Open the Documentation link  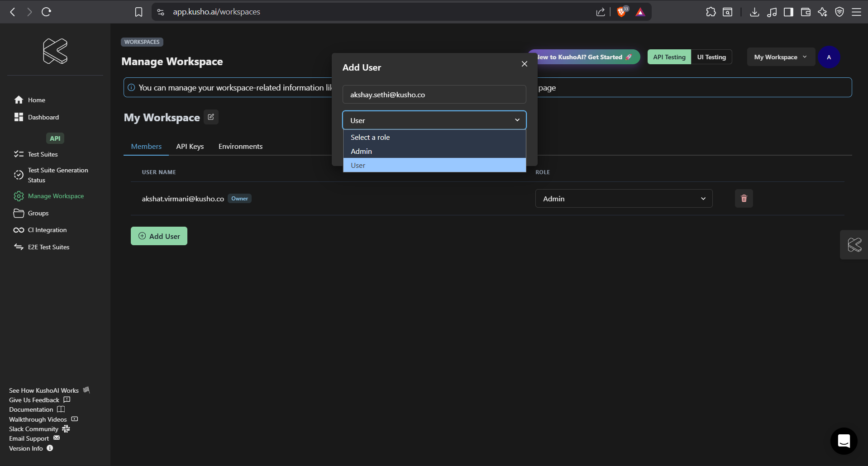(37, 409)
